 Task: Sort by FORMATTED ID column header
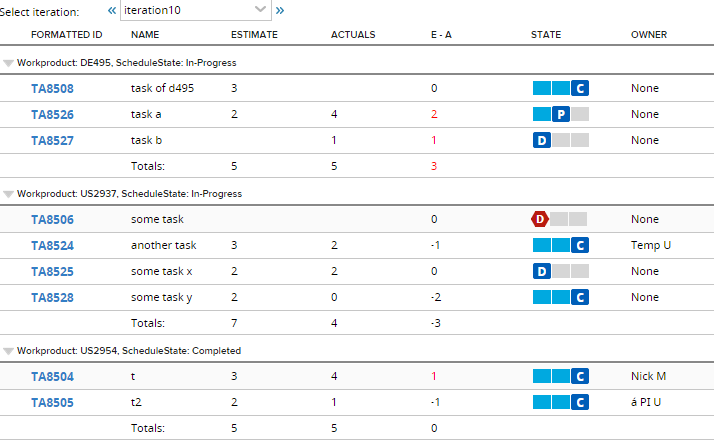click(66, 35)
